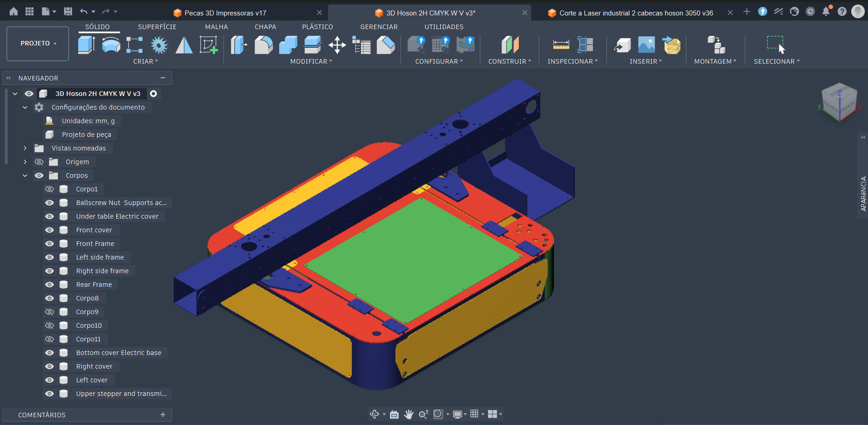Select the Right side frame body

[x=102, y=271]
